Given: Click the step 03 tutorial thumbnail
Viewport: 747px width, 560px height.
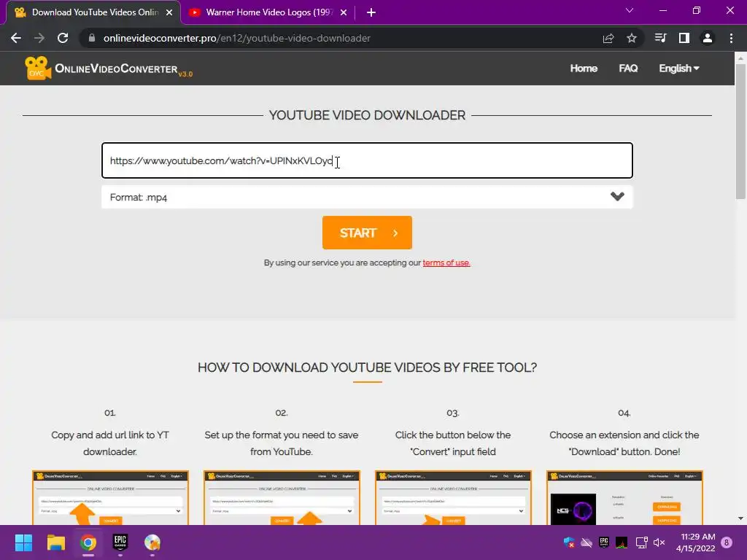Looking at the screenshot, I should click(x=453, y=497).
